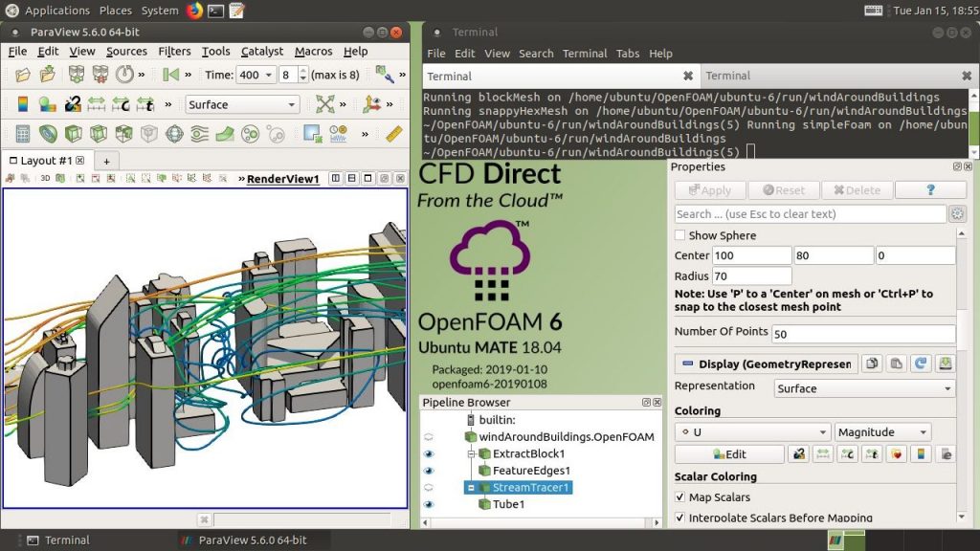The height and width of the screenshot is (551, 980).
Task: Open Representation Surface dropdown in Properties
Action: coord(865,388)
